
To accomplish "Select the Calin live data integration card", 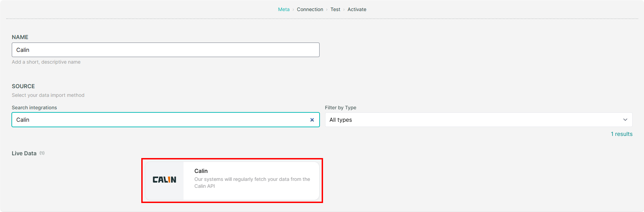I will coord(232,181).
